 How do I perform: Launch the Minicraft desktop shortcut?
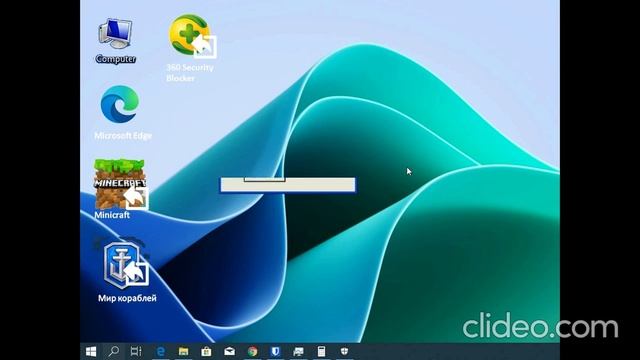click(120, 189)
